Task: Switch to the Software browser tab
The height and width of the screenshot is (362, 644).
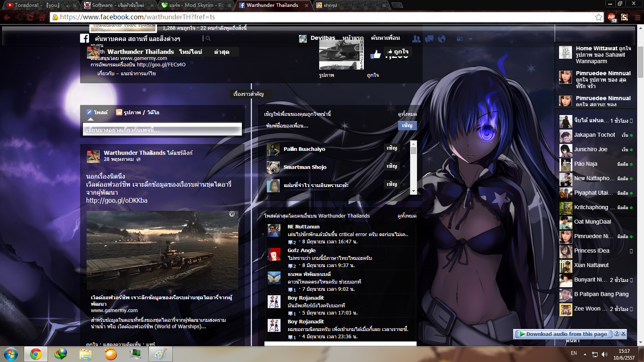Action: [118, 5]
